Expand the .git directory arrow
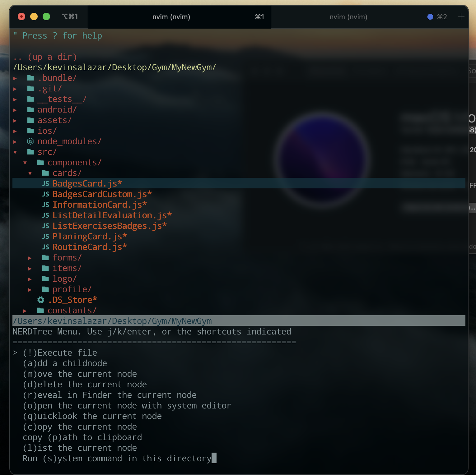Viewport: 476px width, 475px height. click(15, 89)
